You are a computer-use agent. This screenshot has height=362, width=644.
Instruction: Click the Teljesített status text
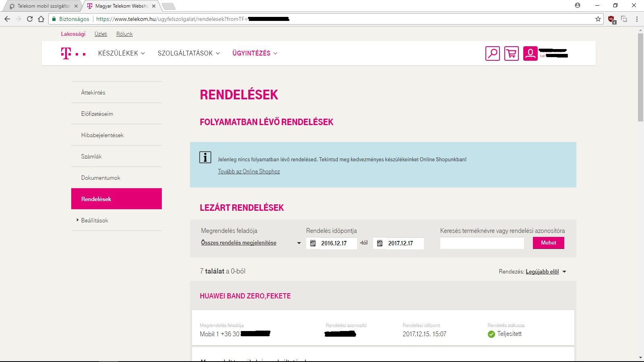tap(509, 334)
